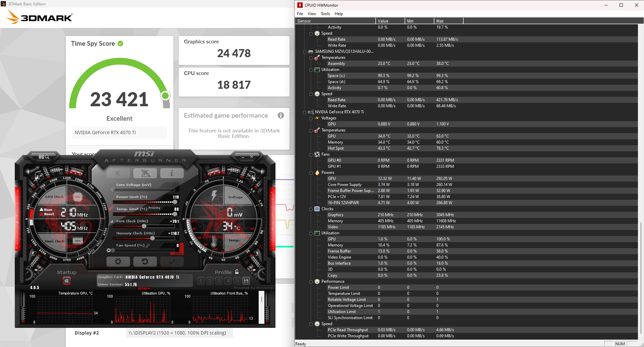
Task: Open Afterburner settings with the gear button
Action: (x=118, y=261)
